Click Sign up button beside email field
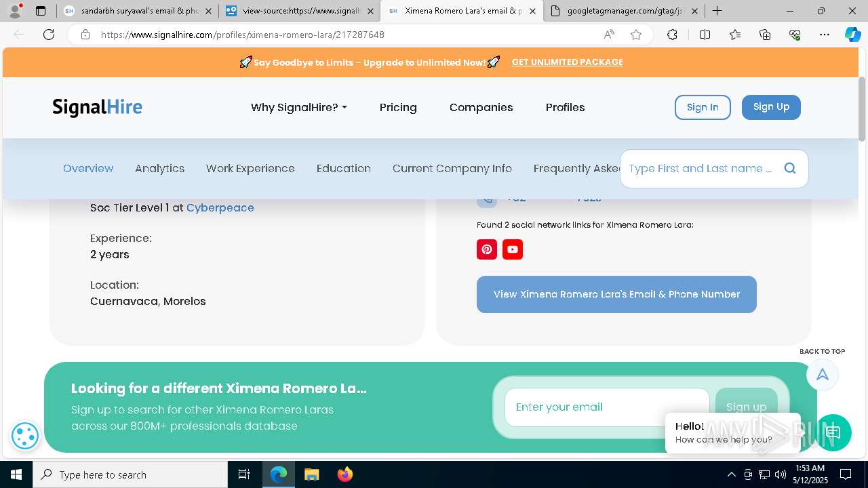Image resolution: width=868 pixels, height=488 pixels. pos(746,407)
